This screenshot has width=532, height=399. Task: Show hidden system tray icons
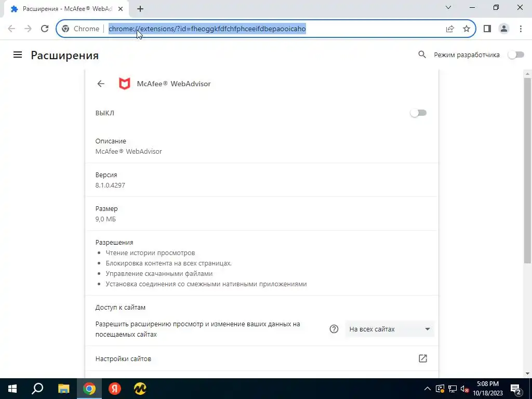(x=428, y=389)
